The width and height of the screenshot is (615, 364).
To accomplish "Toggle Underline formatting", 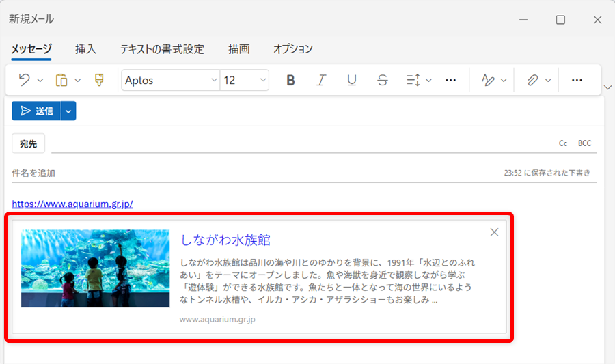I will tap(352, 81).
